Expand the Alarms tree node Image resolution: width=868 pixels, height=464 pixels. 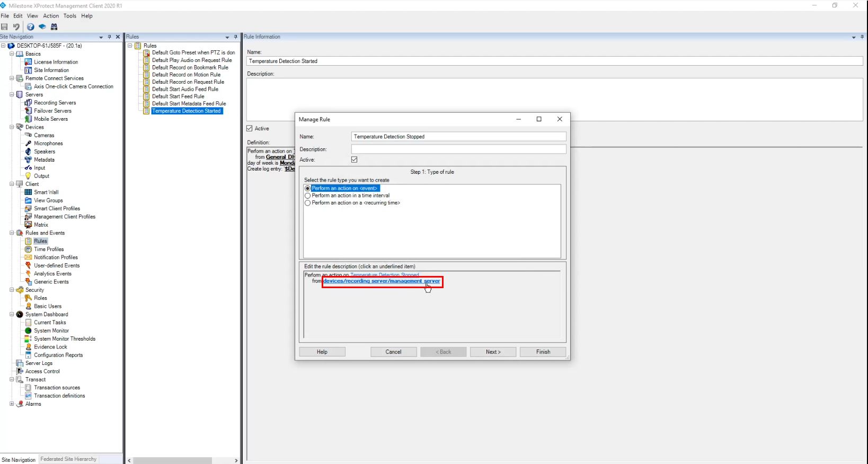click(x=12, y=404)
